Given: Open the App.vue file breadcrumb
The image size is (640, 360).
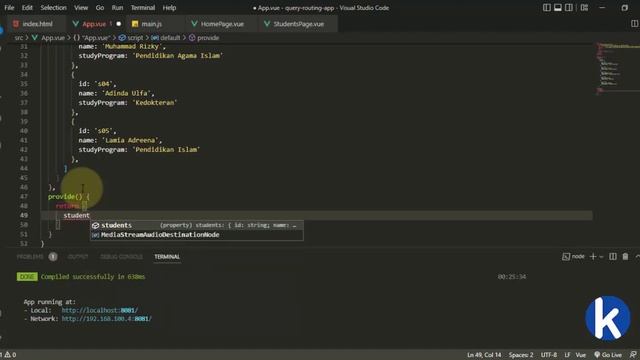Looking at the screenshot, I should coord(53,38).
